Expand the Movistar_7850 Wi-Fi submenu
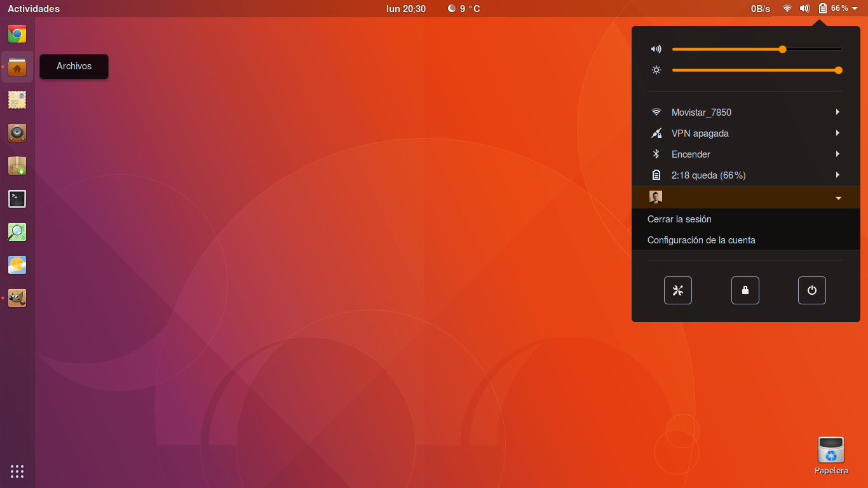Image resolution: width=868 pixels, height=488 pixels. tap(837, 112)
